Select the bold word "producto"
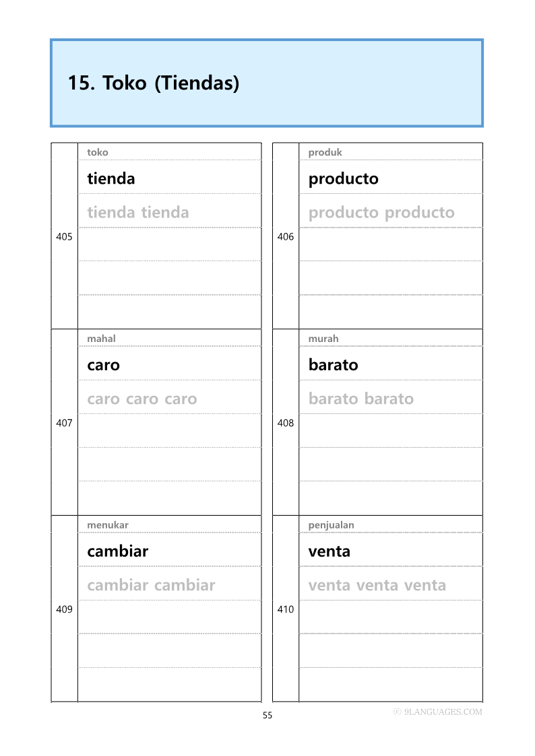This screenshot has width=535, height=756. (x=344, y=178)
